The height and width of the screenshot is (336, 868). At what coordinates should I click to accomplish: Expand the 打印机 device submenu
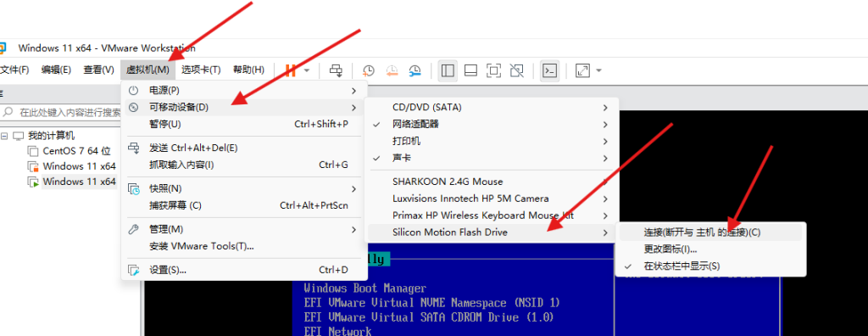[491, 142]
